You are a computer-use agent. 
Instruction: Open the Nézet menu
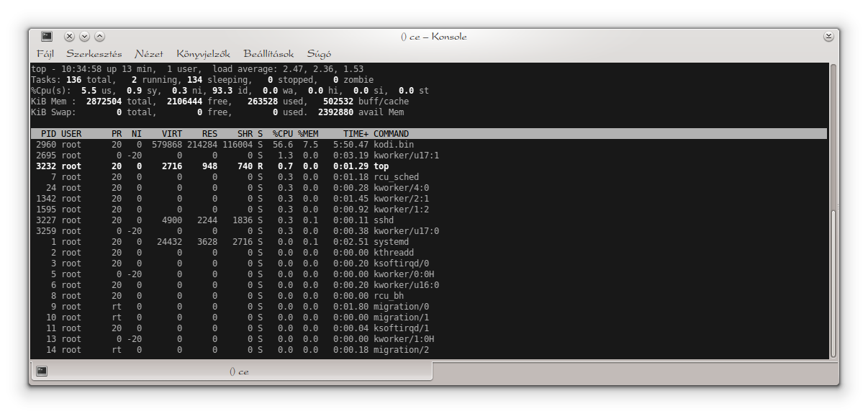(x=149, y=54)
